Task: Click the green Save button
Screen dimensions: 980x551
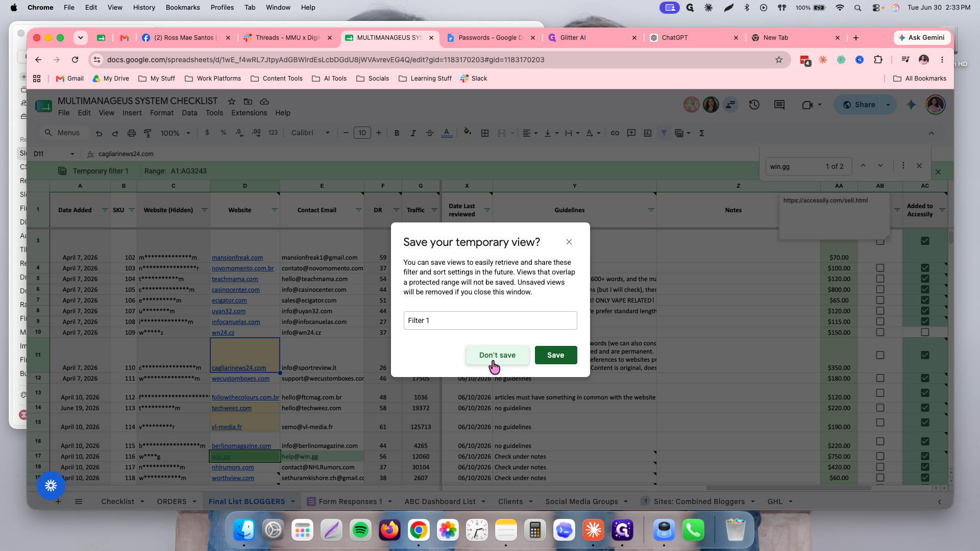Action: point(556,355)
